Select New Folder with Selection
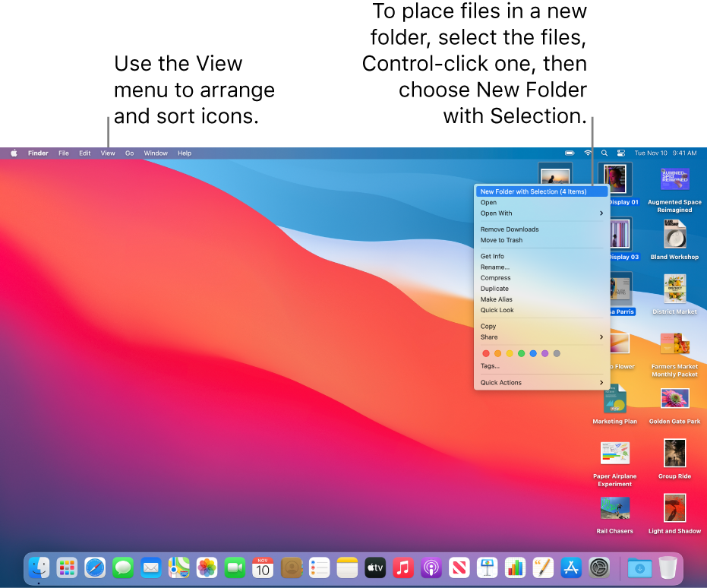The width and height of the screenshot is (707, 588). pos(541,191)
